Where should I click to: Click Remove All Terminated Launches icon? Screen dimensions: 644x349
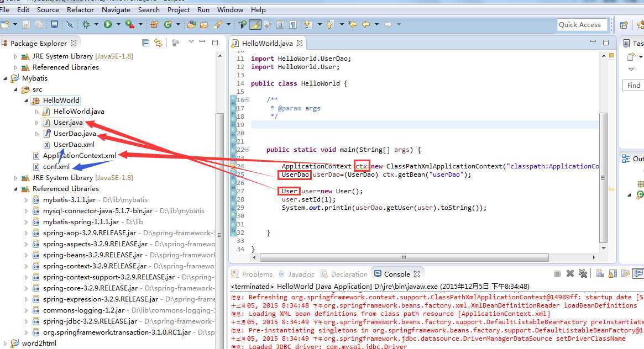pos(583,273)
